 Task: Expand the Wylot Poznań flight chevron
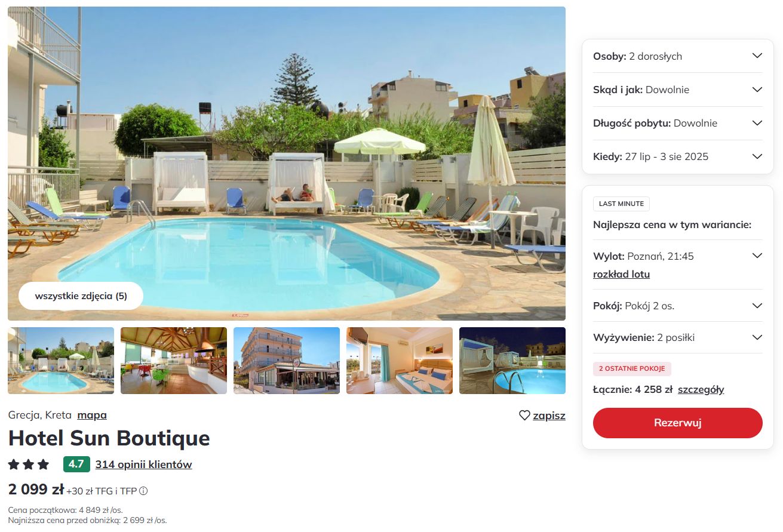click(757, 256)
